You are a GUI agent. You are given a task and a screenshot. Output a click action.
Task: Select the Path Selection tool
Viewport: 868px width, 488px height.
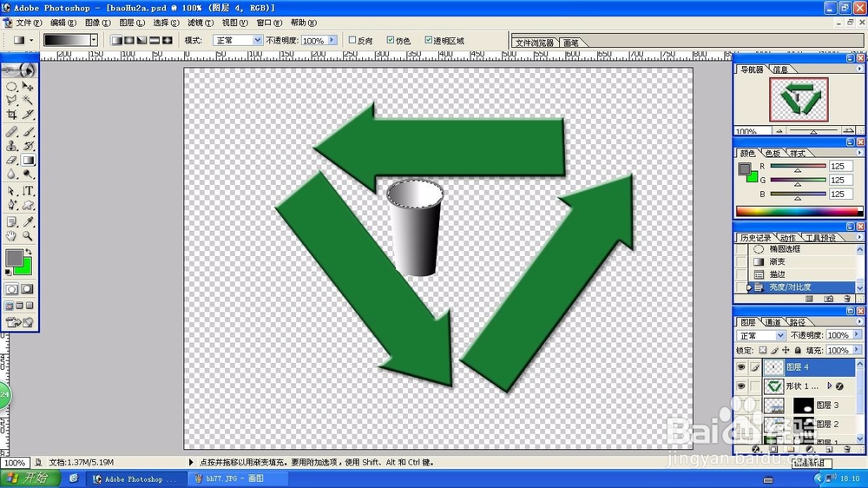[x=11, y=191]
